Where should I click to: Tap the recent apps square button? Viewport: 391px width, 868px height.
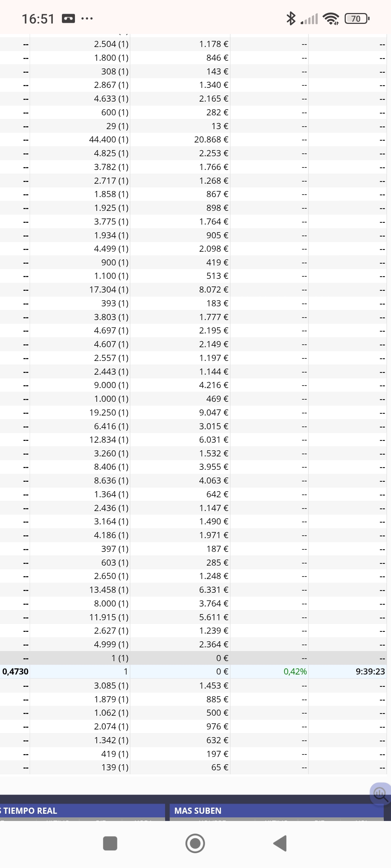point(110,843)
